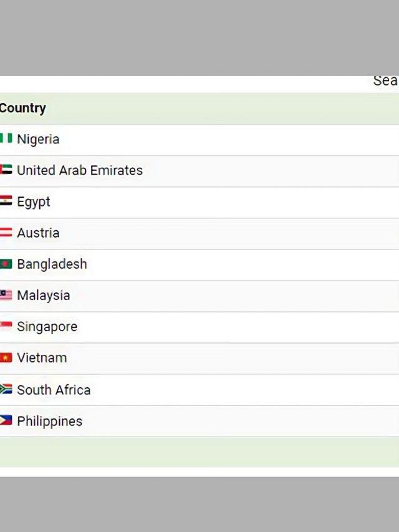This screenshot has width=399, height=532.
Task: Click the Philippines flag icon
Action: pos(6,420)
